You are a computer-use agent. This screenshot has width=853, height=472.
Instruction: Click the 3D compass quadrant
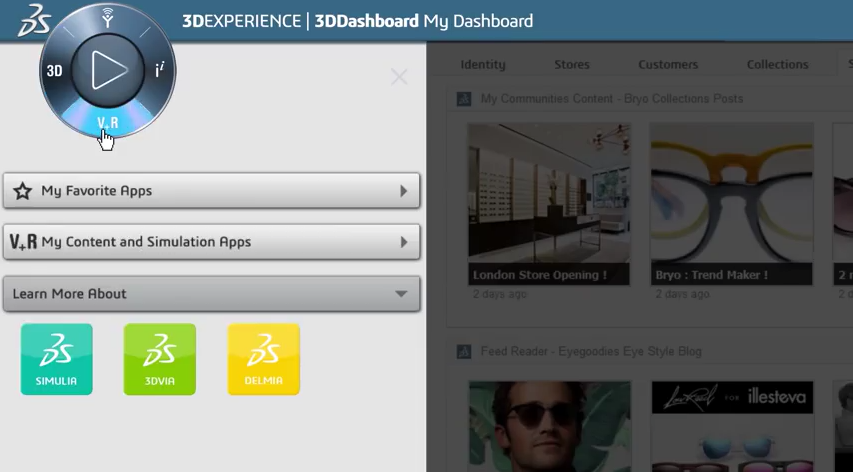[54, 71]
